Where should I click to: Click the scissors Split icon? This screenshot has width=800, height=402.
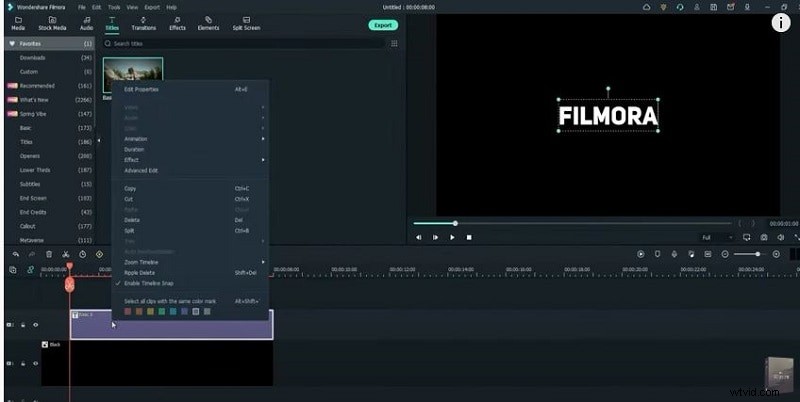pyautogui.click(x=66, y=254)
